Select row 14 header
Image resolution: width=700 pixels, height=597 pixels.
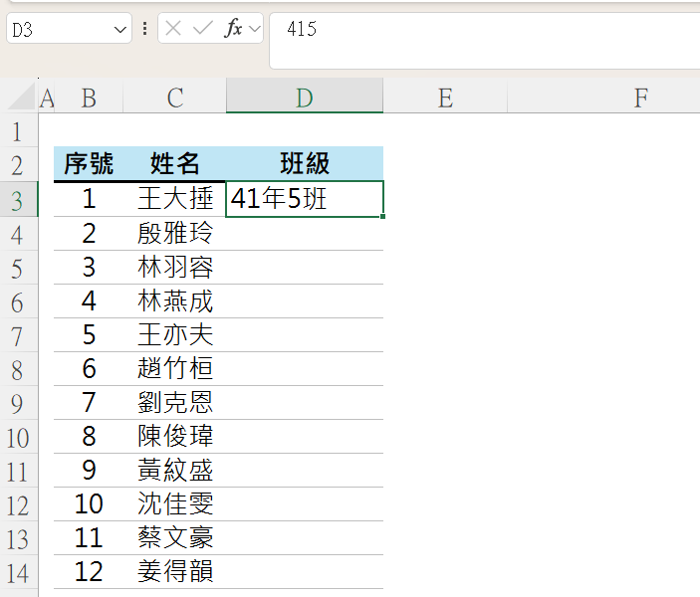[x=19, y=572]
